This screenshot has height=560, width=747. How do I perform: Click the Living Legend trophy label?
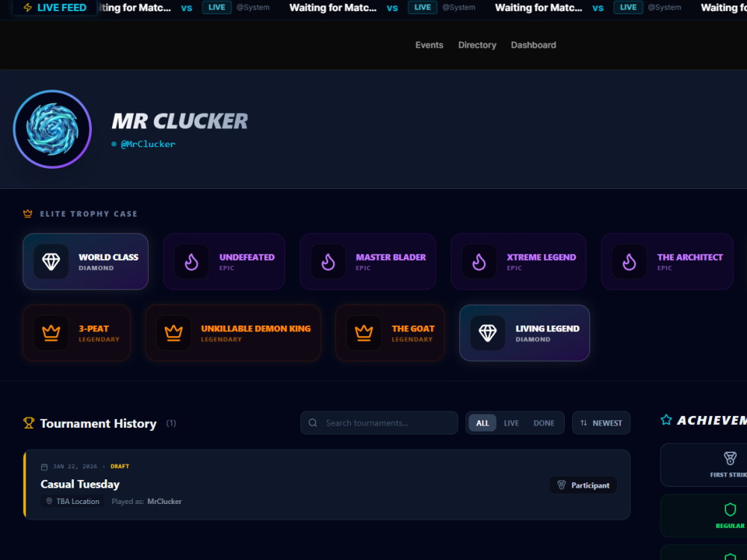point(548,329)
